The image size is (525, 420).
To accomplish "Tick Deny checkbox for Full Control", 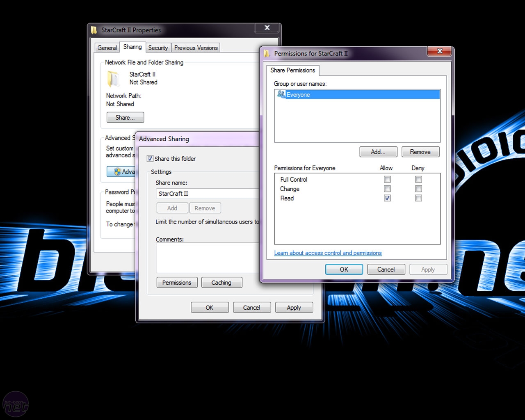I will 418,179.
